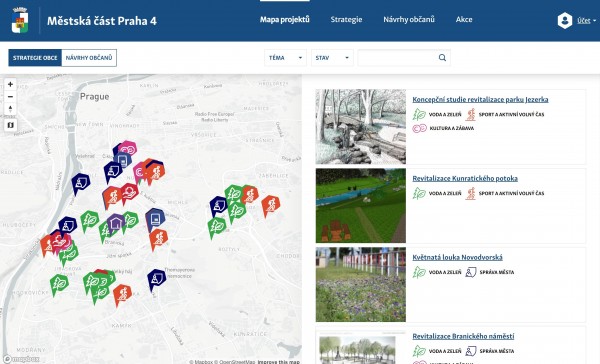Reset map bearing with compass button

[10, 109]
